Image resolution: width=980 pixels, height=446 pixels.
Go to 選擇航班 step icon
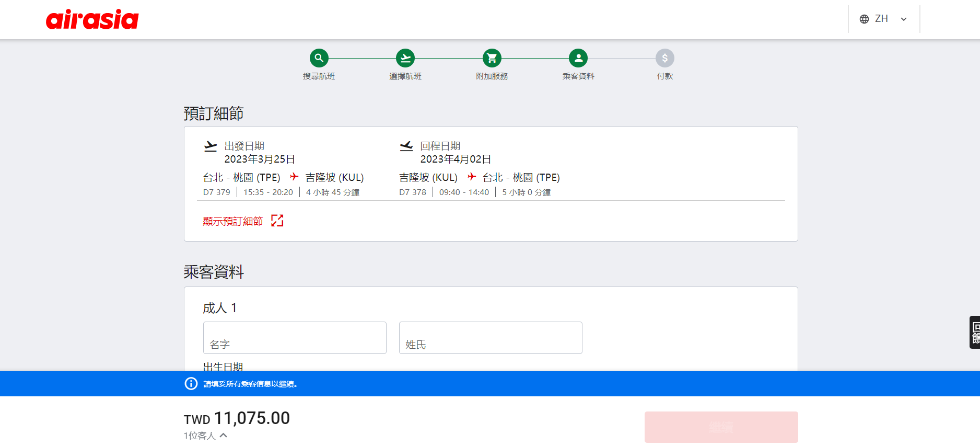(x=405, y=58)
